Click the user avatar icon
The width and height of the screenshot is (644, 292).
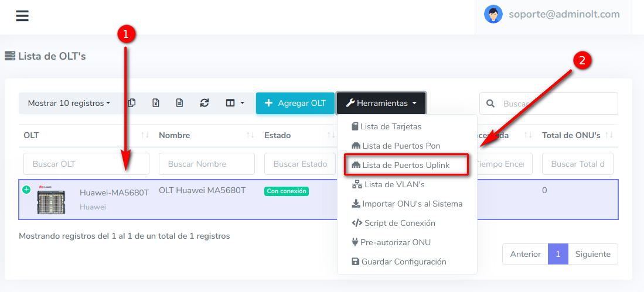tap(493, 15)
